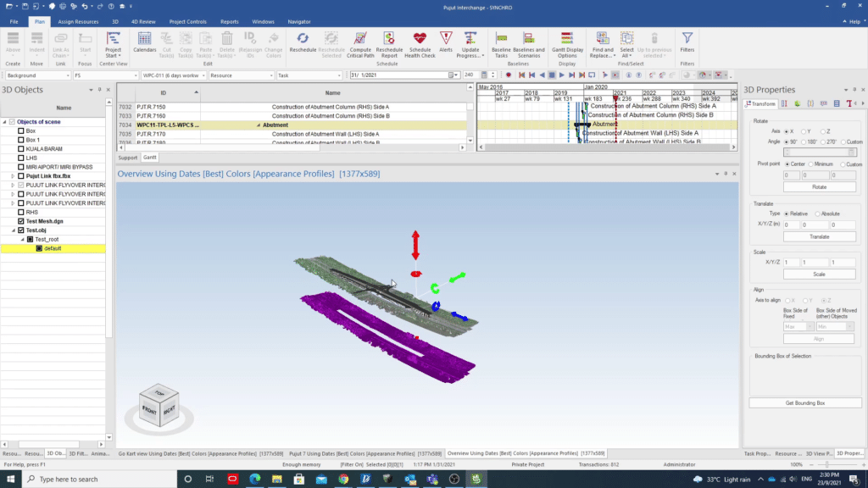The width and height of the screenshot is (868, 488).
Task: Select rotate axis Y radio
Action: pos(804,131)
